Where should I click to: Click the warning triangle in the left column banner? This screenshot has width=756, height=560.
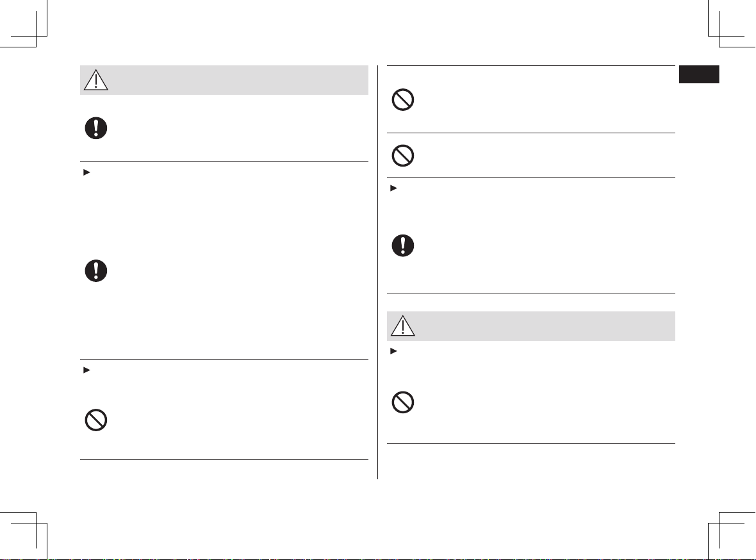click(96, 80)
